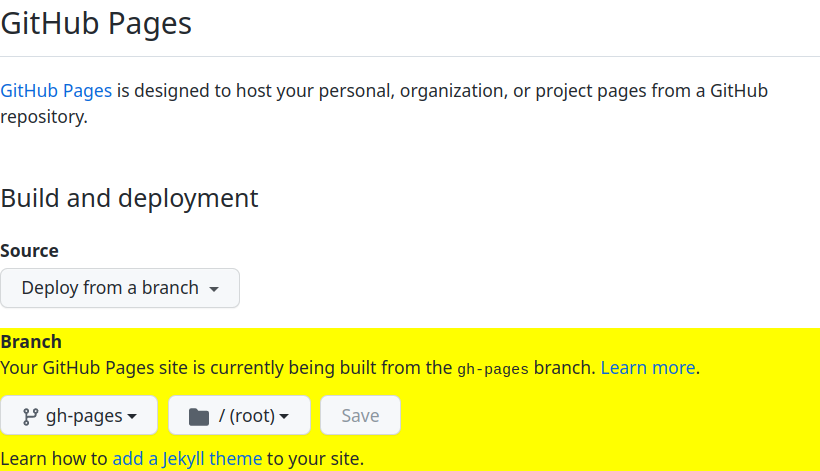Image resolution: width=820 pixels, height=471 pixels.
Task: Click the GitHub Pages page heading
Action: pos(96,23)
